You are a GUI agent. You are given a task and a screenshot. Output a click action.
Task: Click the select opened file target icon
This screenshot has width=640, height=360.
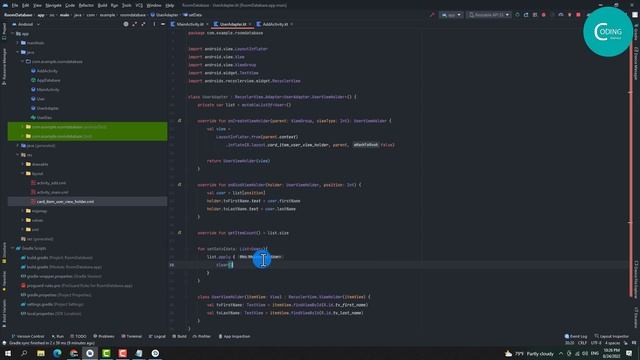pyautogui.click(x=126, y=24)
